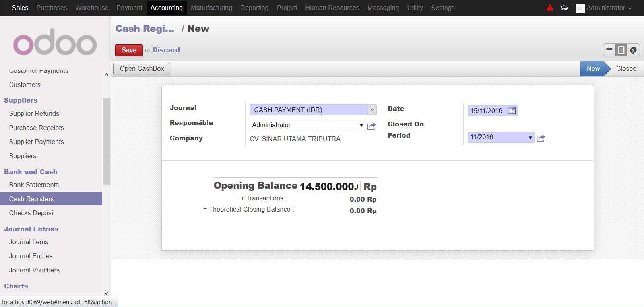Open the Reporting menu

(x=254, y=8)
